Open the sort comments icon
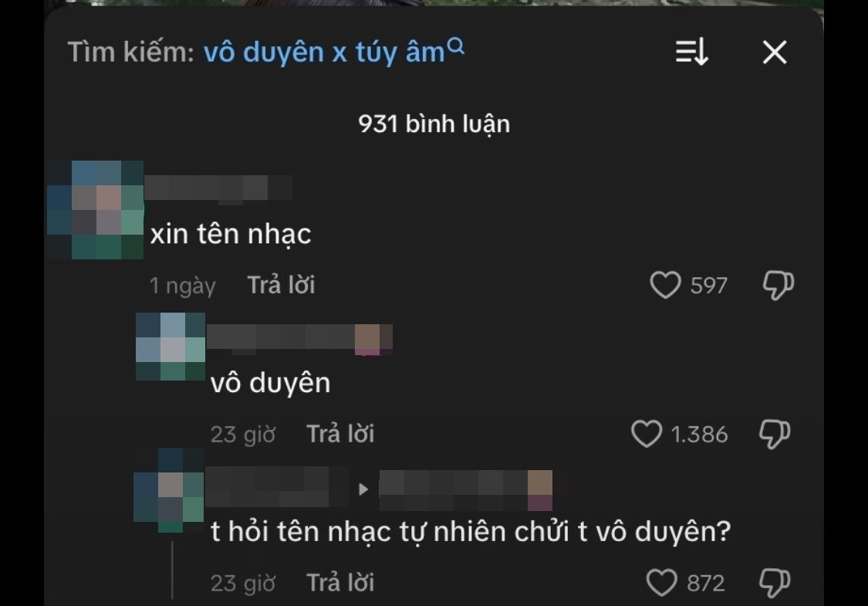The image size is (868, 606). (691, 52)
